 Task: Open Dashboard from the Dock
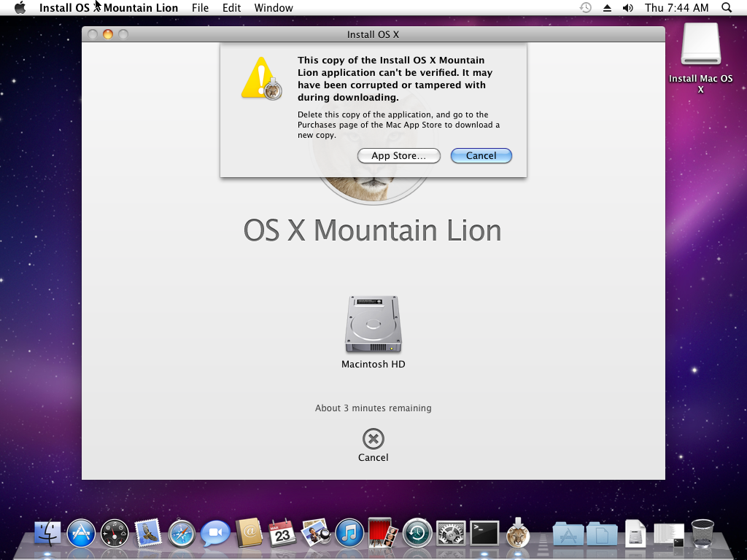click(115, 532)
